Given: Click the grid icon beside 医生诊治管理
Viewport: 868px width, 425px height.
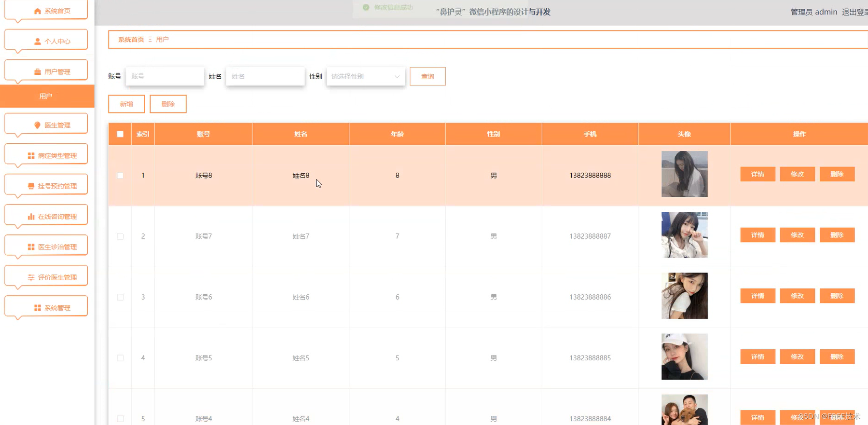Looking at the screenshot, I should 31,247.
